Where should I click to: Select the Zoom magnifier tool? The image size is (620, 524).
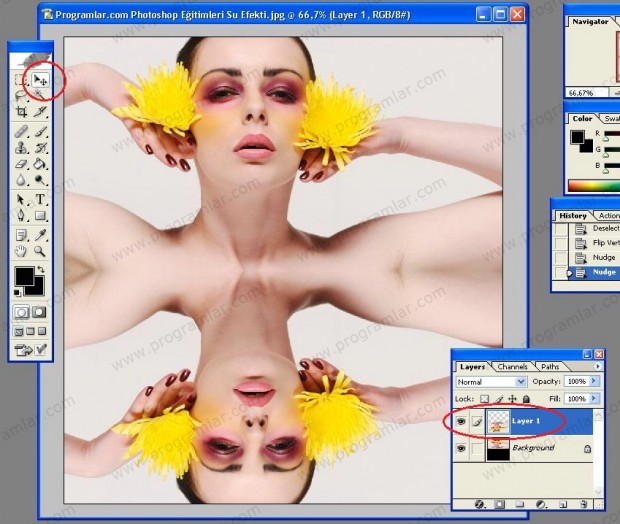coord(40,251)
